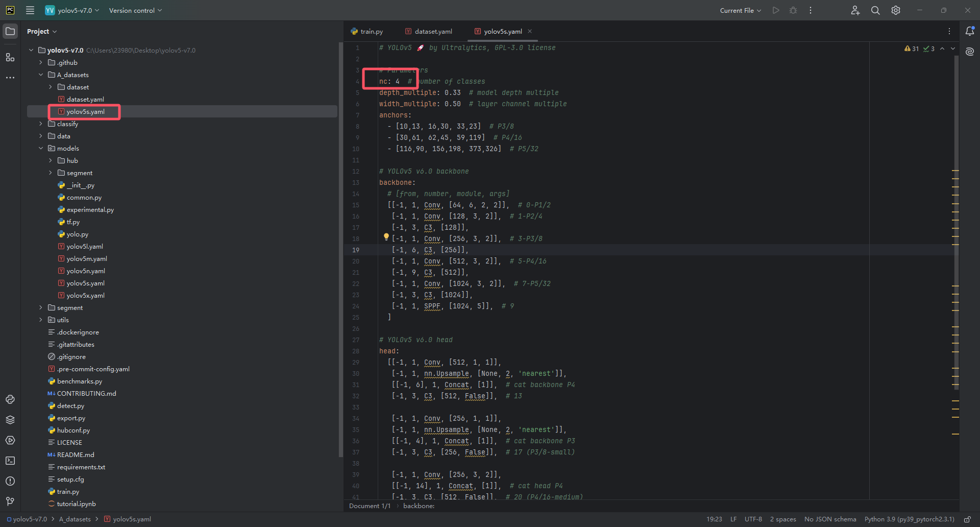Go to next highlighted problem arrow

[953, 49]
